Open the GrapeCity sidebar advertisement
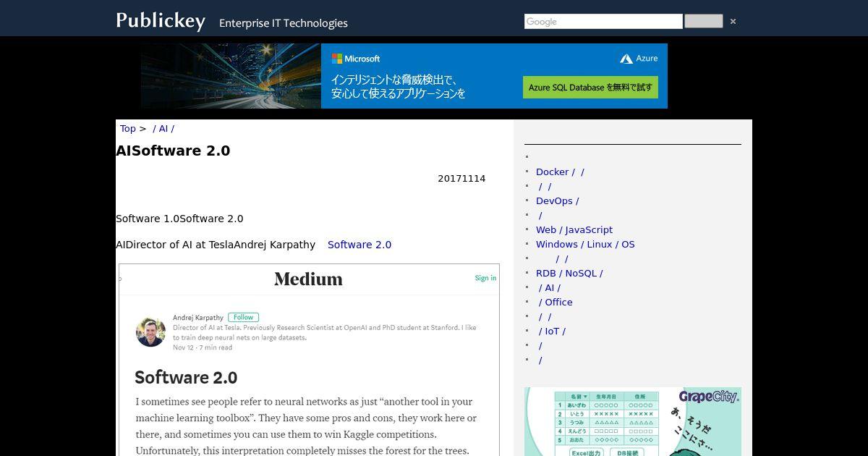The width and height of the screenshot is (868, 456). tap(633, 421)
